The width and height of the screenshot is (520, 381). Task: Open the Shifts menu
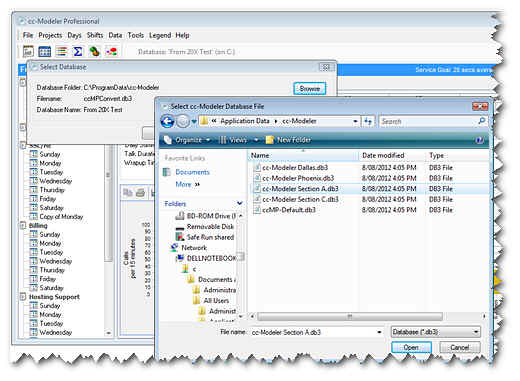pyautogui.click(x=95, y=35)
